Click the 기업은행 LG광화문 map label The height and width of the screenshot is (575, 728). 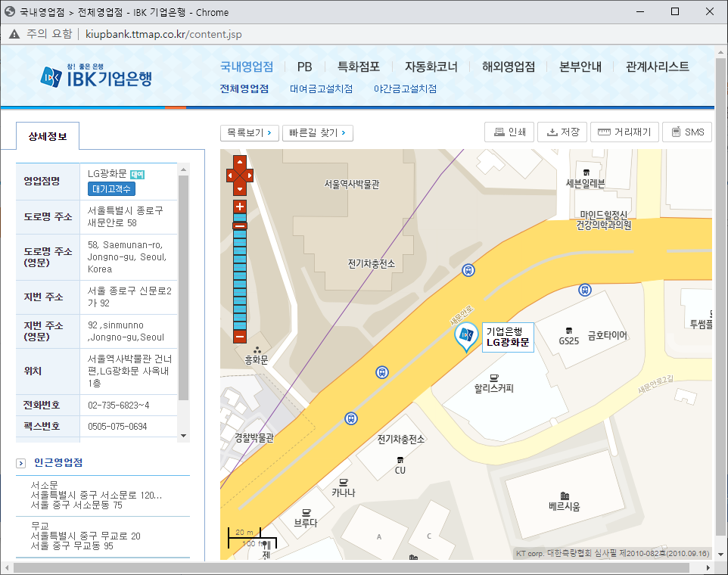point(508,337)
